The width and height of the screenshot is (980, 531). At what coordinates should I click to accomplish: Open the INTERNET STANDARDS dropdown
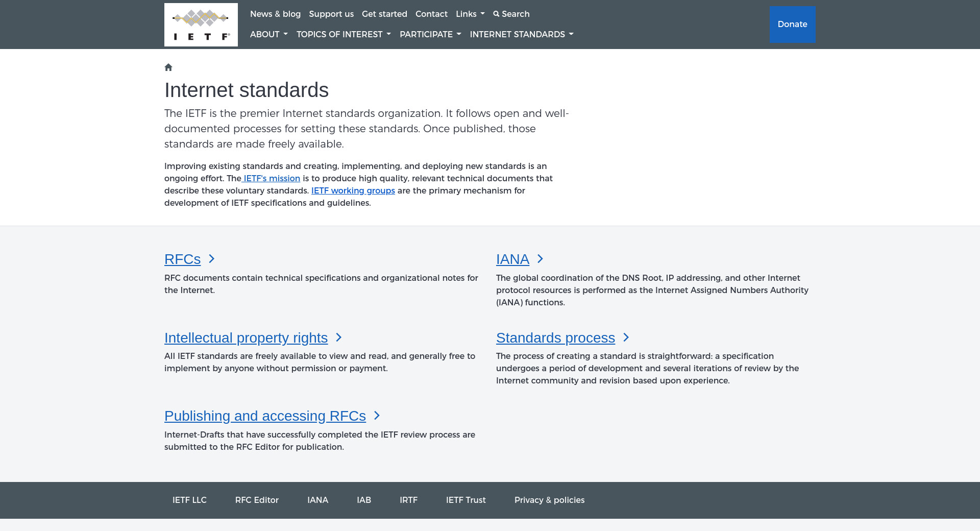(x=521, y=34)
